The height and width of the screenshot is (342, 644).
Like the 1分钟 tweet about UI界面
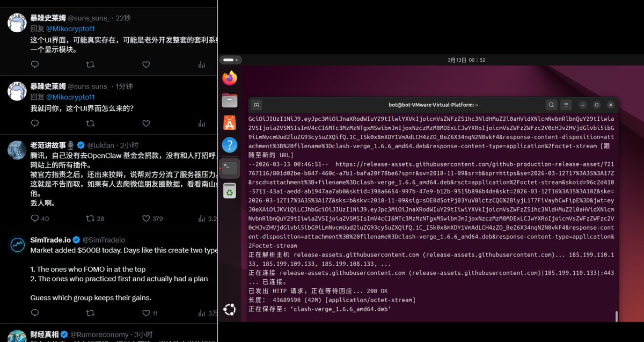coord(146,123)
